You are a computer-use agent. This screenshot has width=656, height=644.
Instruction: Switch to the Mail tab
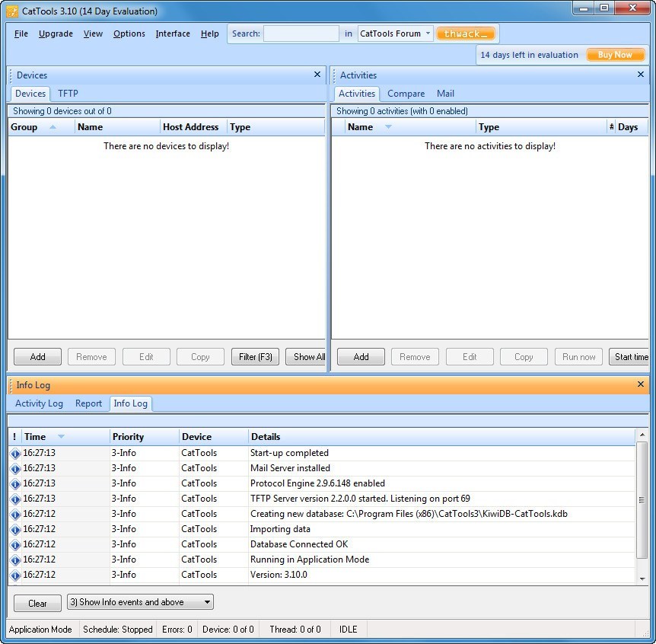(x=445, y=94)
